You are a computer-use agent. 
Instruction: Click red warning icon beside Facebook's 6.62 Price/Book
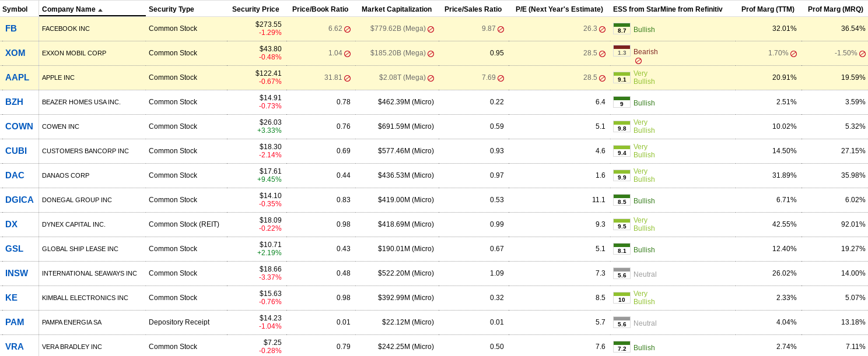[347, 29]
